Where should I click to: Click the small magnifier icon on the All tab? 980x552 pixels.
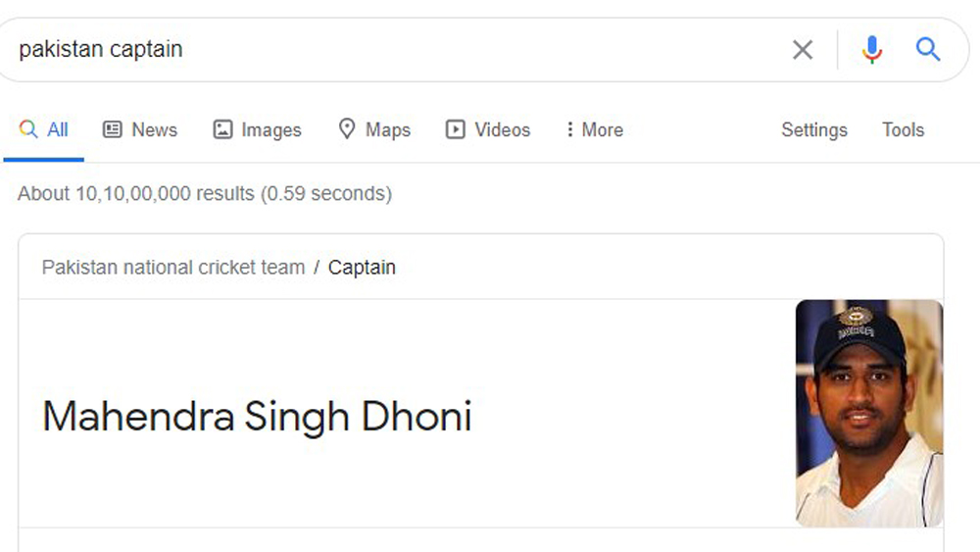[28, 129]
